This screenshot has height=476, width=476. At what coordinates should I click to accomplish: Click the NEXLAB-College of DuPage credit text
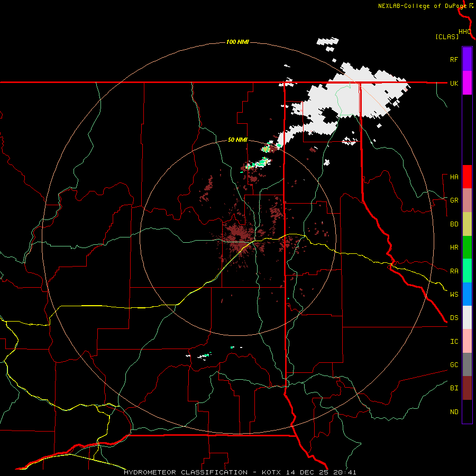click(x=423, y=6)
